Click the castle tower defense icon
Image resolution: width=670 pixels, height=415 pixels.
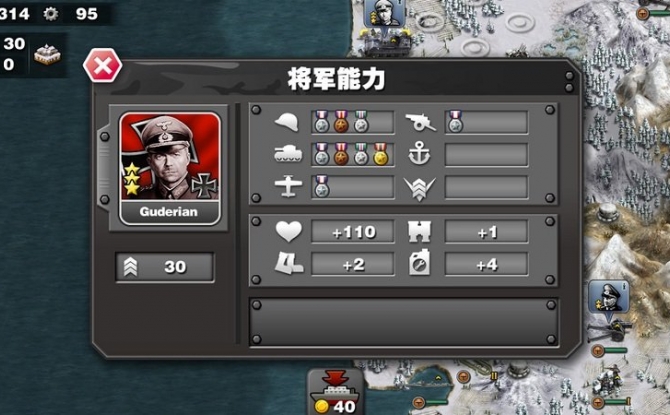point(420,231)
